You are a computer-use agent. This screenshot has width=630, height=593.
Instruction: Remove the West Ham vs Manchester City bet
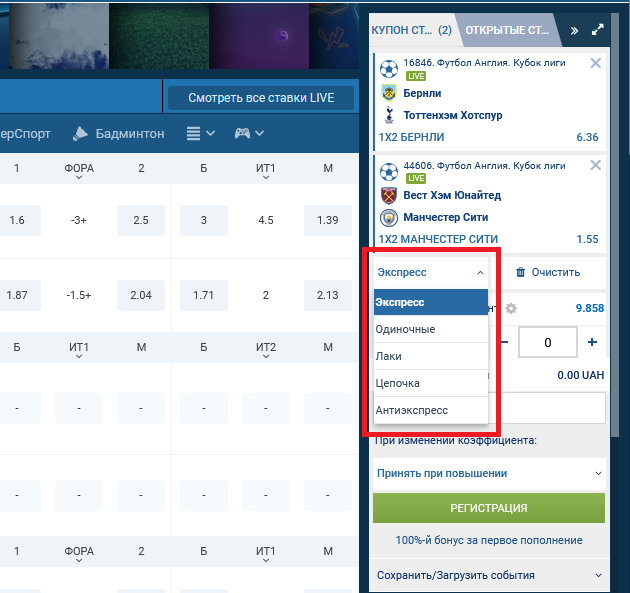pyautogui.click(x=596, y=166)
